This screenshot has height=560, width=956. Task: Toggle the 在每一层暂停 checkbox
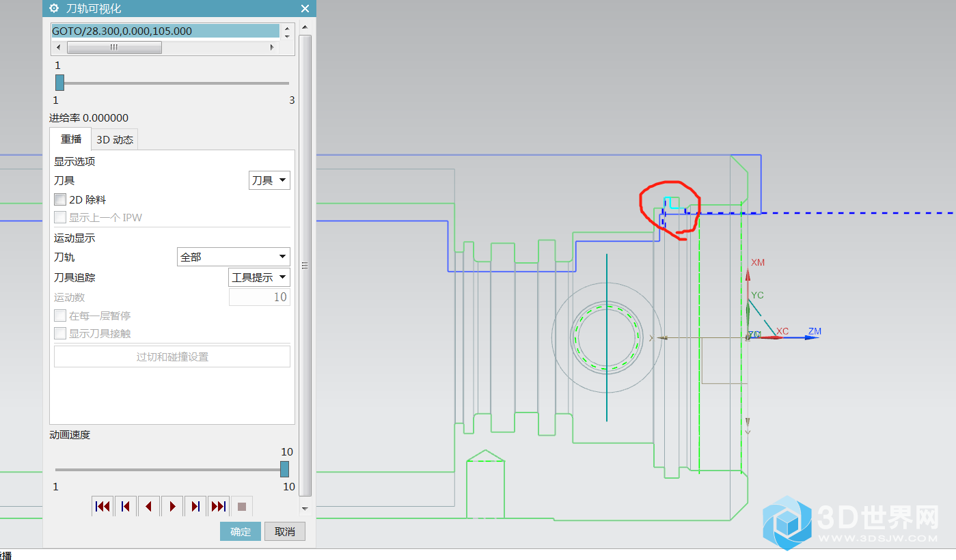coord(60,316)
